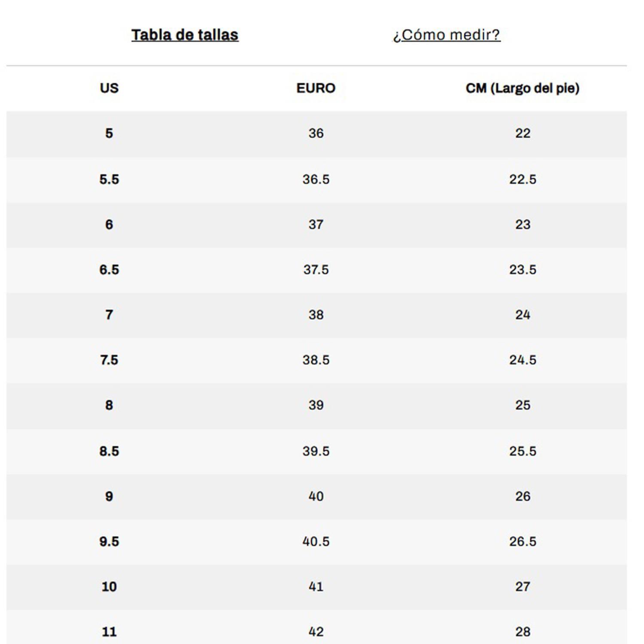Click EURO size 41 cell
The height and width of the screenshot is (644, 644).
tap(316, 586)
